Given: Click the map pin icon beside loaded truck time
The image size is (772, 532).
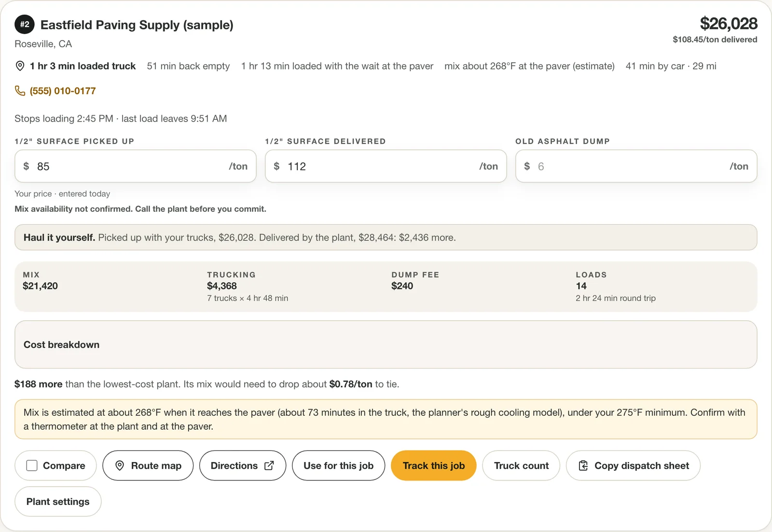Looking at the screenshot, I should pos(20,66).
